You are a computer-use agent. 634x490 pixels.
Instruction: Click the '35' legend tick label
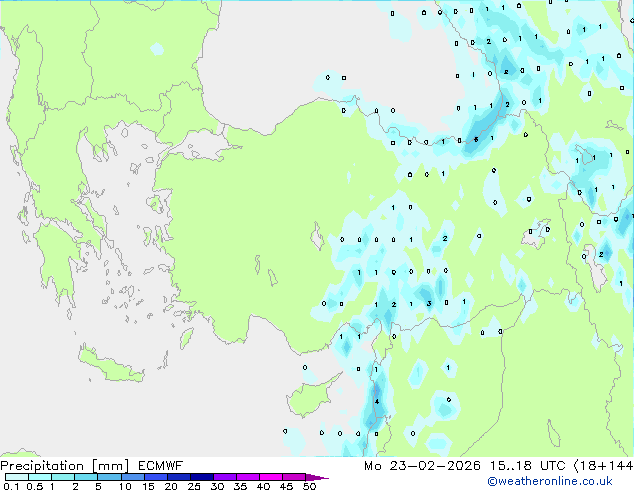click(240, 486)
